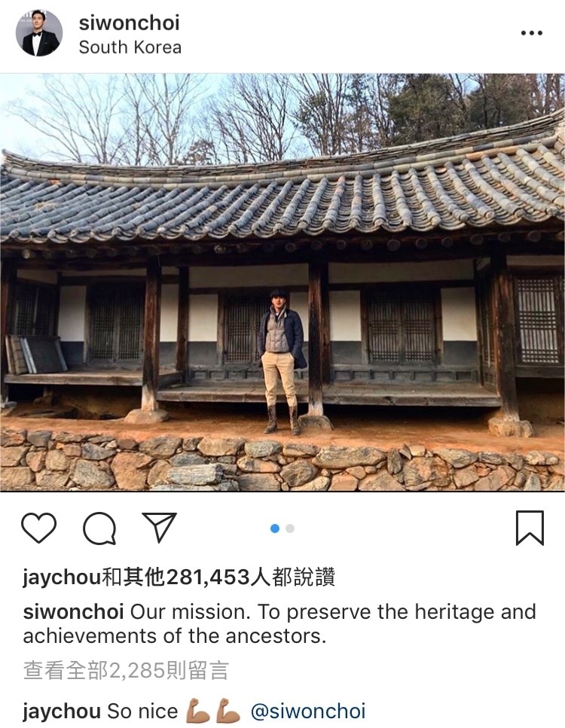Open the South Korea location tag
565x728 pixels.
pyautogui.click(x=130, y=47)
